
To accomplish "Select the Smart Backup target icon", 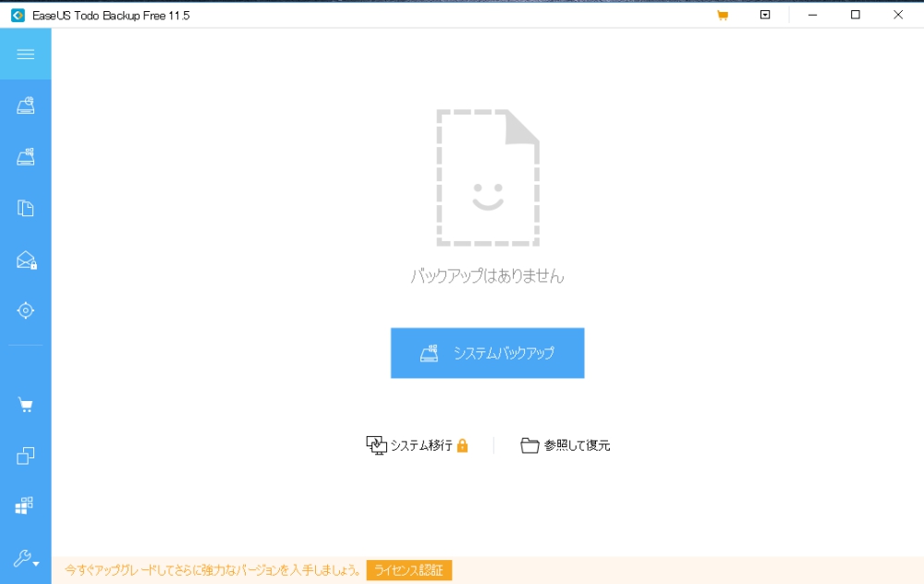I will click(25, 310).
